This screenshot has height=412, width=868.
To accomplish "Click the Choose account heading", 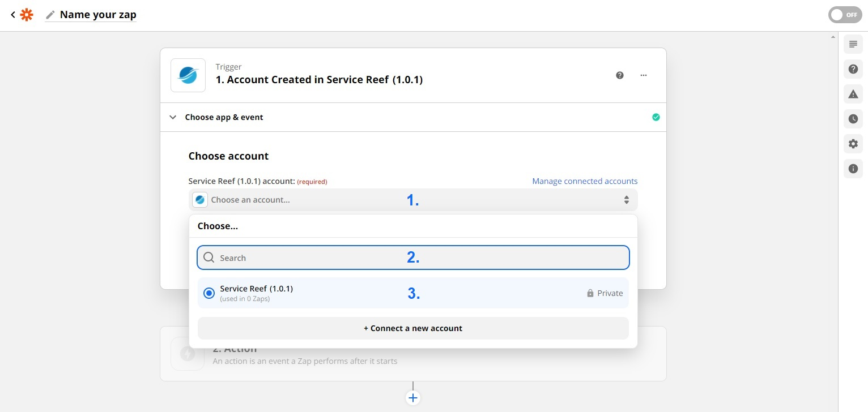I will (x=228, y=156).
